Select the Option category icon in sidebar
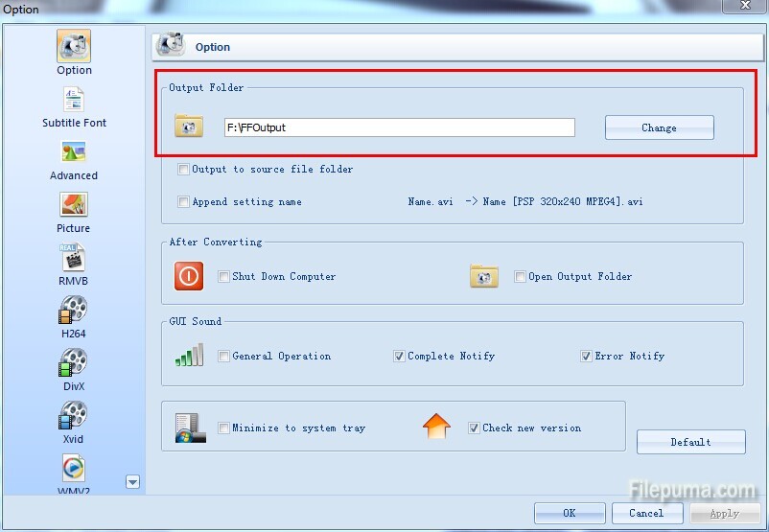The height and width of the screenshot is (532, 769). pos(74,46)
